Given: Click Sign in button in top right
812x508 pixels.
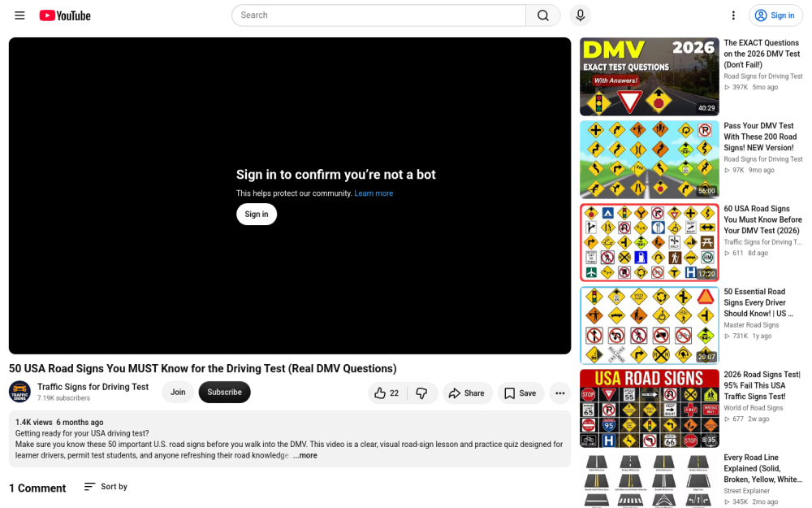Looking at the screenshot, I should point(775,15).
